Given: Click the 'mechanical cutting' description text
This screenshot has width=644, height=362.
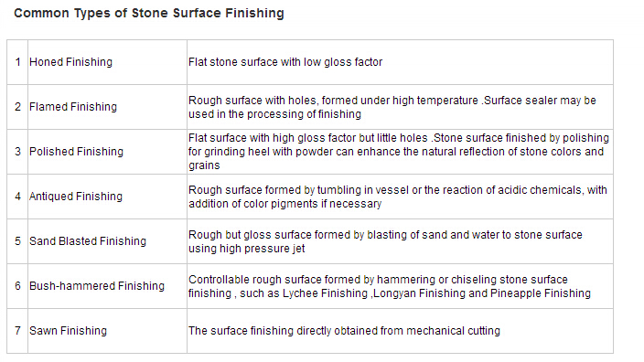Looking at the screenshot, I should point(344,331).
